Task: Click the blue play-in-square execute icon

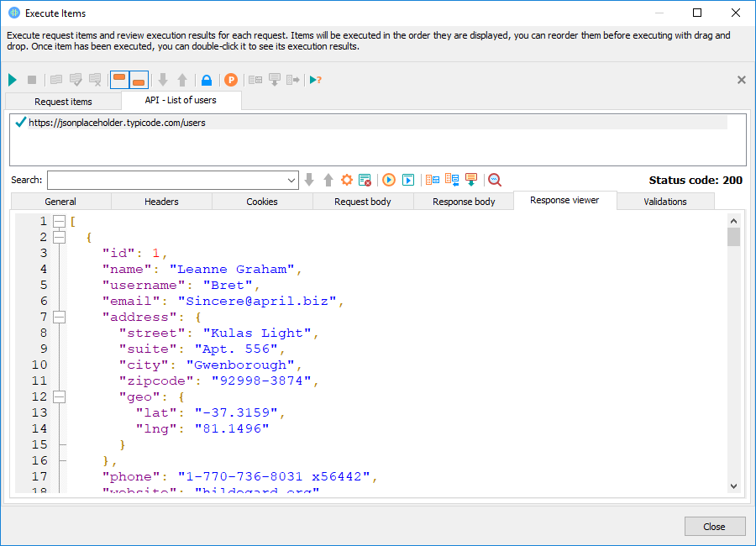Action: pos(407,179)
